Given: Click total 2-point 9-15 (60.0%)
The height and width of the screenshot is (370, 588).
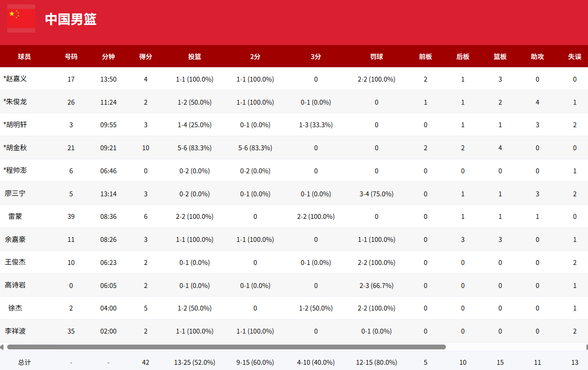Looking at the screenshot, I should 255,362.
